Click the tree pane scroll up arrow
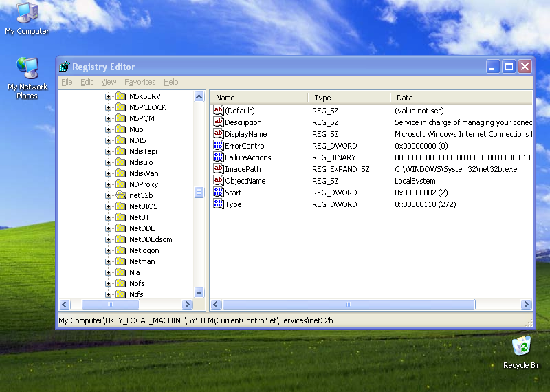This screenshot has height=392, width=550. click(x=199, y=96)
